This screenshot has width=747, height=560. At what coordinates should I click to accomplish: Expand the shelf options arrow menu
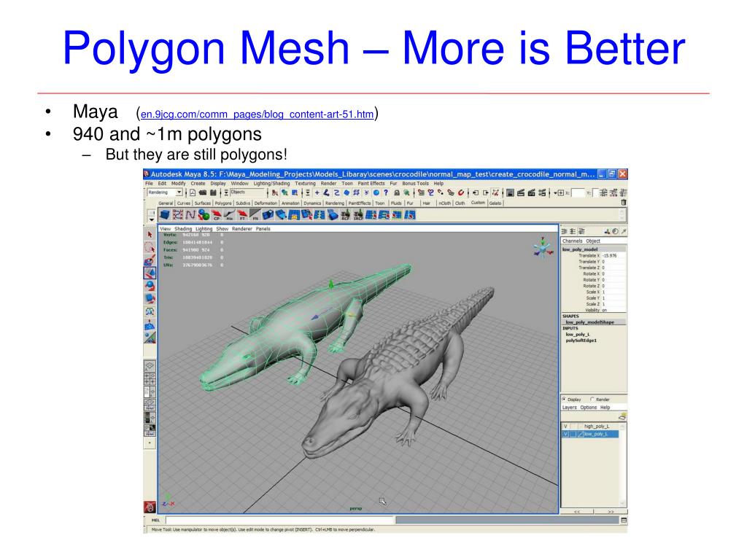[152, 219]
